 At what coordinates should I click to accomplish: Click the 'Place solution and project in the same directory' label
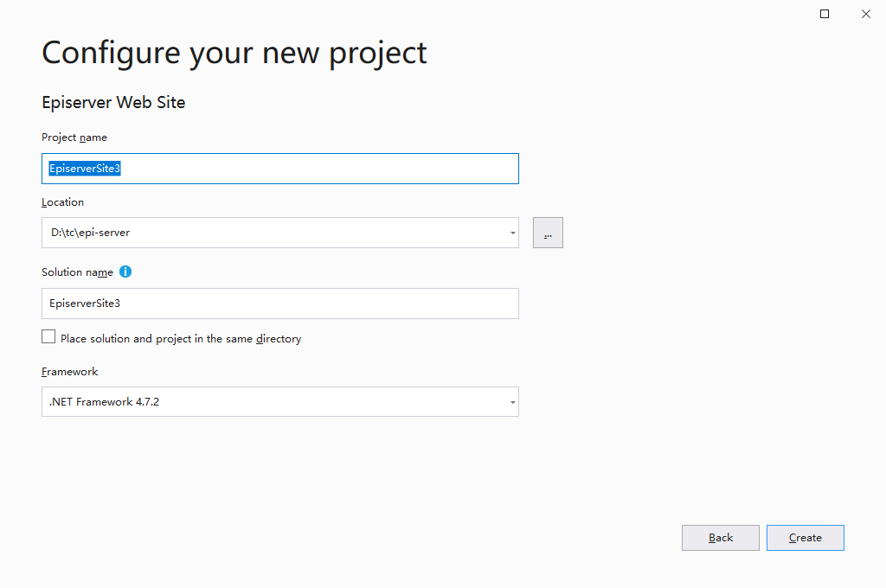pos(181,338)
